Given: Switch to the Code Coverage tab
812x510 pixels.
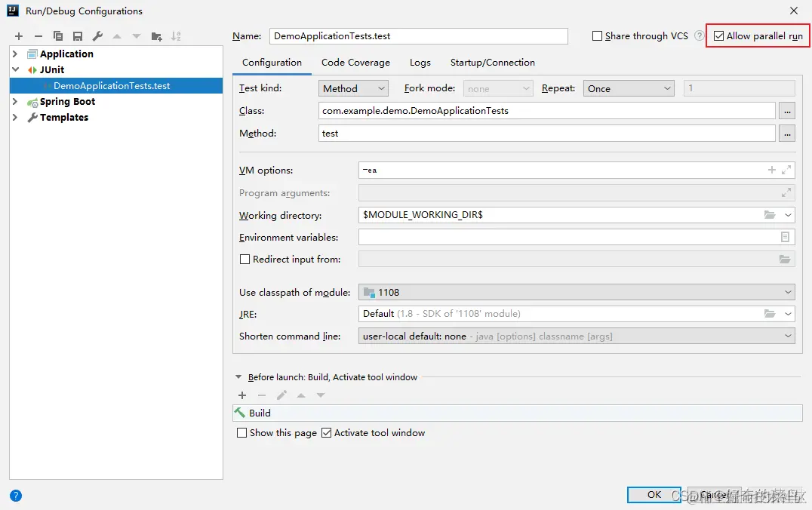Looking at the screenshot, I should [x=355, y=63].
